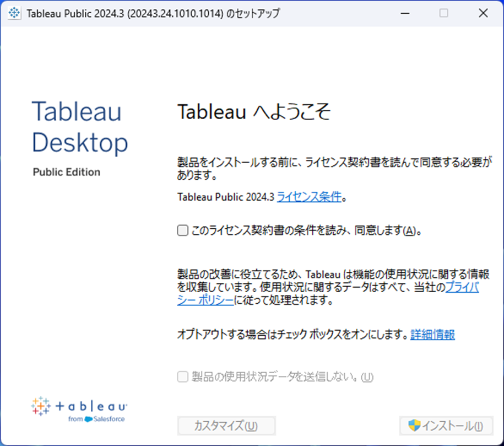Toggle the disabled usage data opt-out checkbox

(182, 377)
